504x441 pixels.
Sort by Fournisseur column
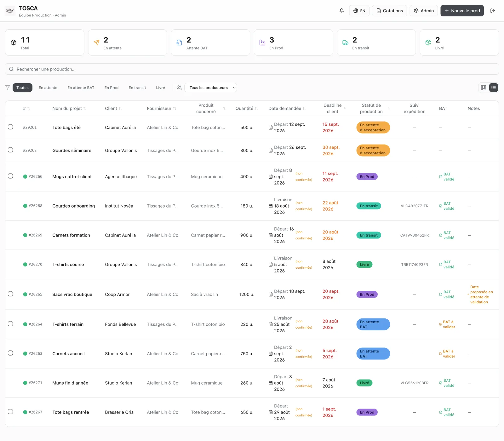click(162, 108)
